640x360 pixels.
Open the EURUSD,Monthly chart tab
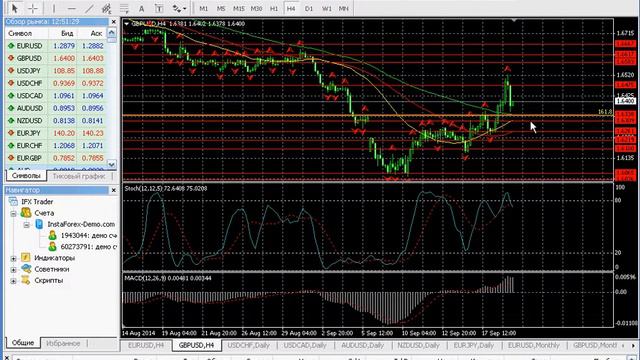point(533,345)
